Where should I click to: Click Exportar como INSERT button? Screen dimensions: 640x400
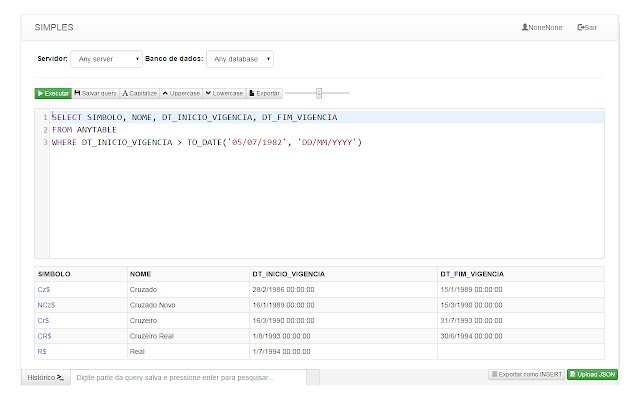coord(527,374)
